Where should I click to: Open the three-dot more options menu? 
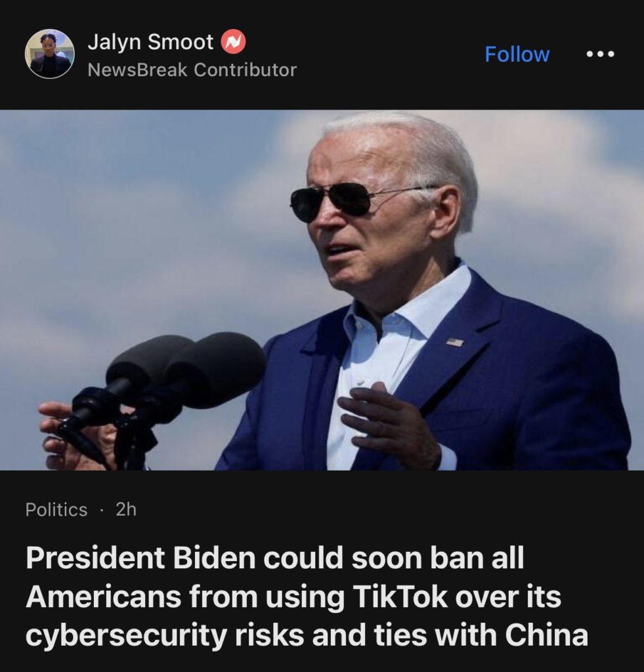tap(600, 54)
